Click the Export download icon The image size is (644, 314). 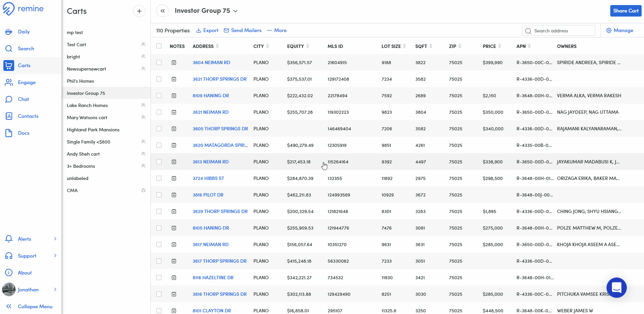coord(199,30)
